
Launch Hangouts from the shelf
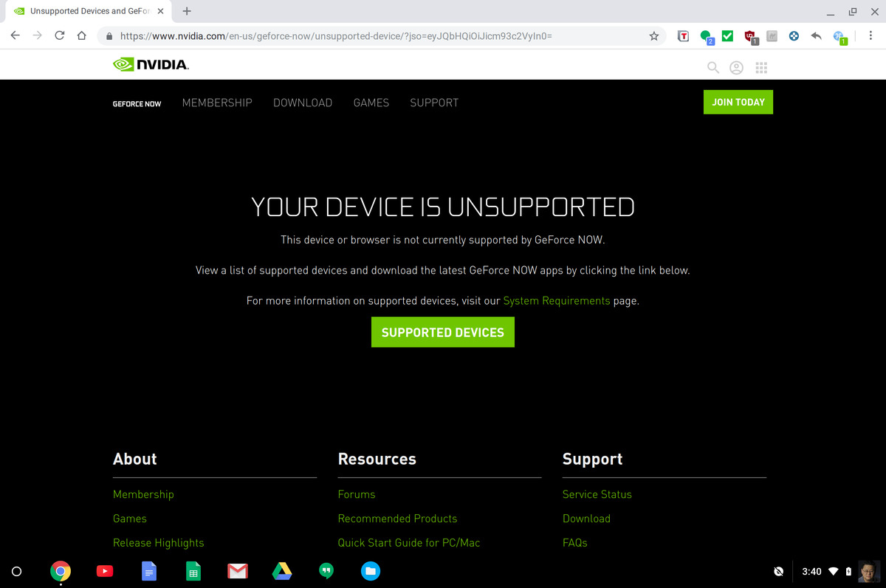click(x=326, y=571)
